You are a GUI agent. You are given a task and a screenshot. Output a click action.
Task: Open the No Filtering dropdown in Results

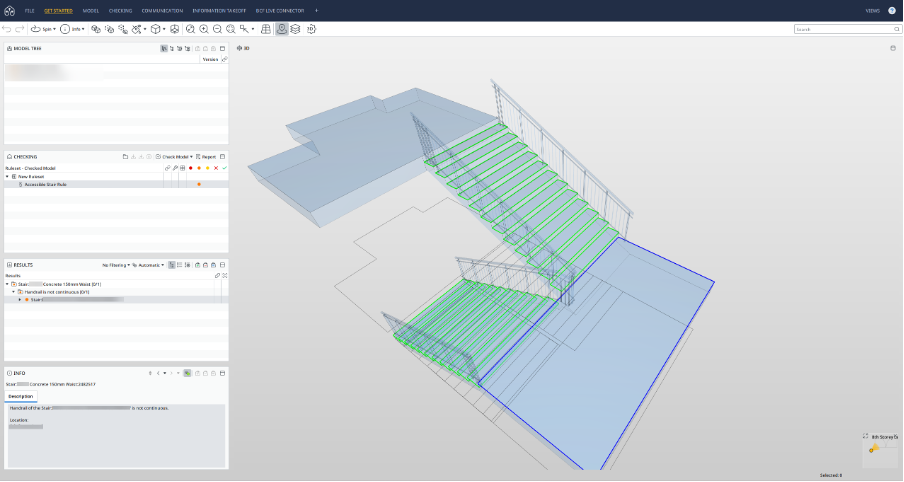pyautogui.click(x=117, y=265)
